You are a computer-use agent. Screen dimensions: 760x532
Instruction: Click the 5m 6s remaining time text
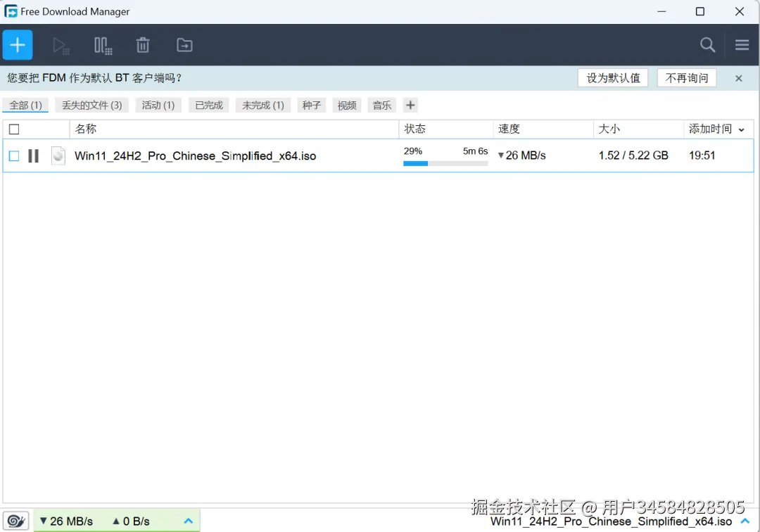pos(475,151)
